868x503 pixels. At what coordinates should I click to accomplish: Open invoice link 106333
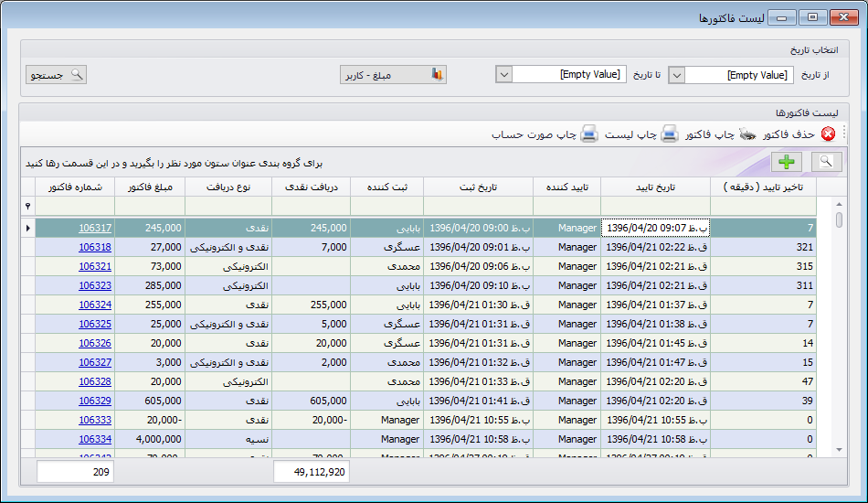(x=95, y=420)
